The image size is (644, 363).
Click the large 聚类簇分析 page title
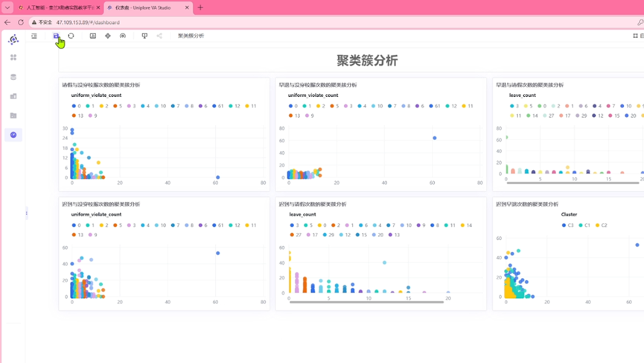[x=367, y=60]
